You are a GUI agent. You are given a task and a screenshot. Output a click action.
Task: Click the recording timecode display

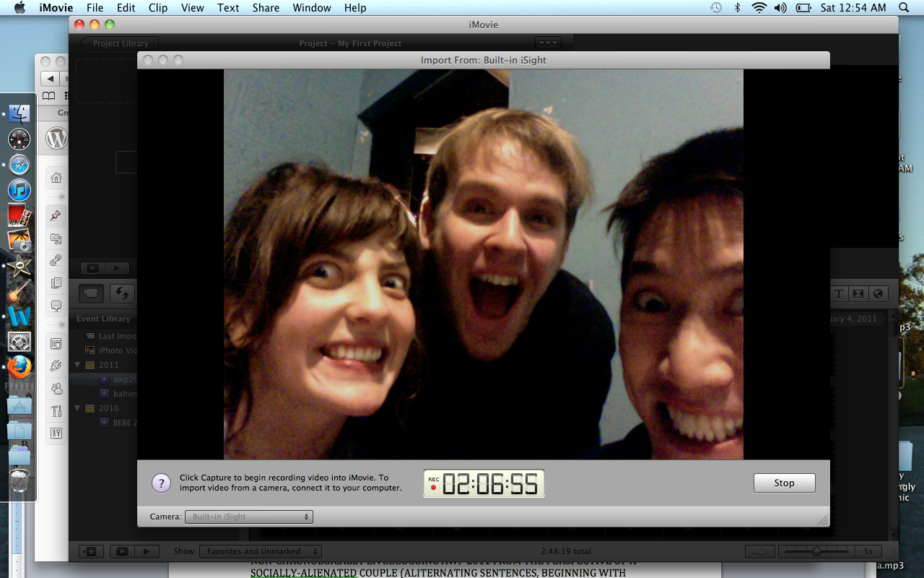pyautogui.click(x=484, y=483)
